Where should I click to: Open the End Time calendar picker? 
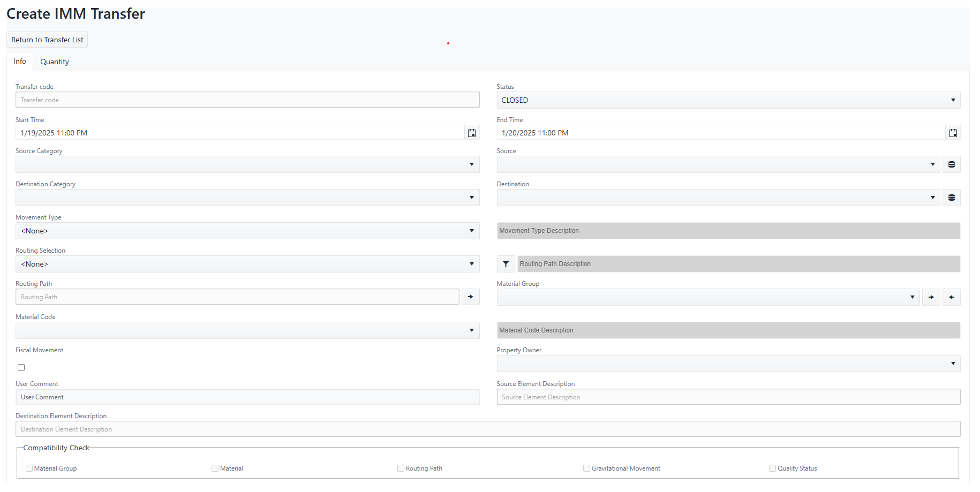point(953,133)
